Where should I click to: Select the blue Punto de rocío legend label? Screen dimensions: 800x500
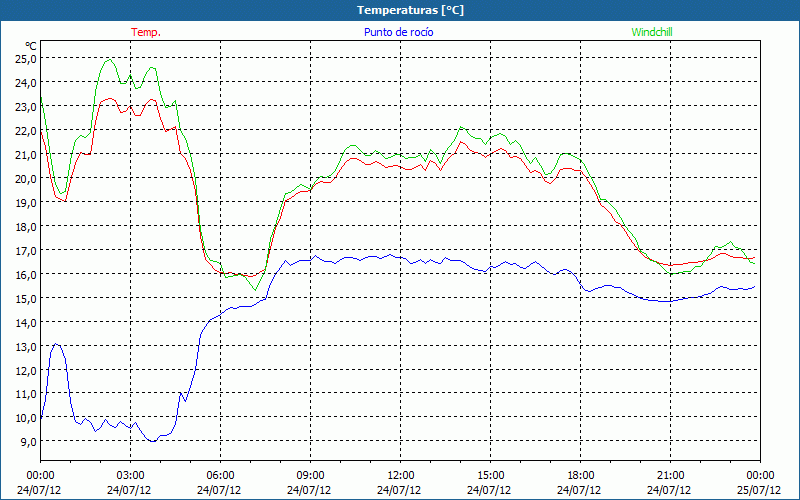399,32
